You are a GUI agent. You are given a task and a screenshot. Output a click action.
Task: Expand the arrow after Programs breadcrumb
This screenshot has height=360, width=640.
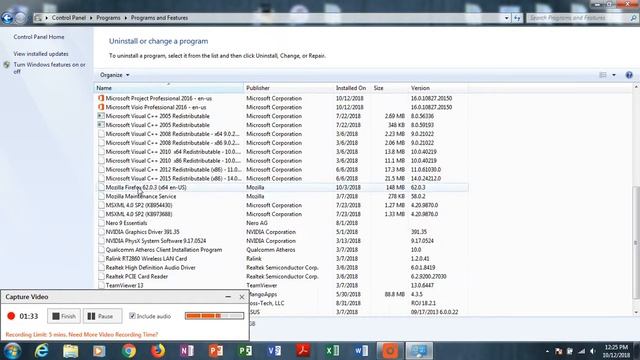click(x=126, y=18)
